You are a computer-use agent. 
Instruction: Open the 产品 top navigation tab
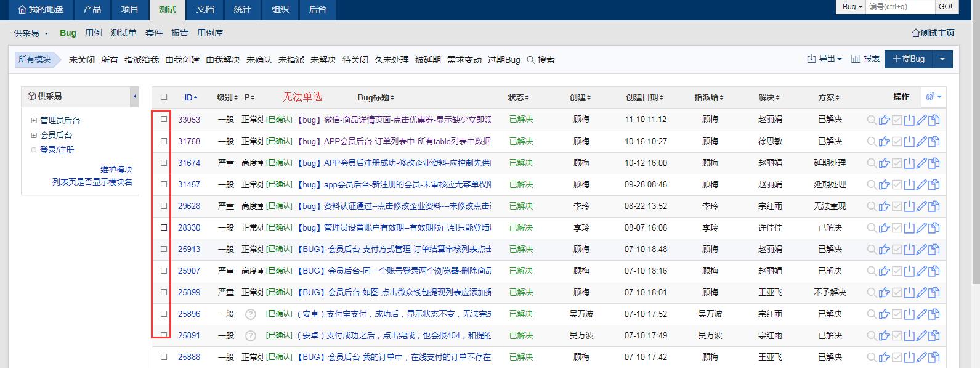point(92,10)
